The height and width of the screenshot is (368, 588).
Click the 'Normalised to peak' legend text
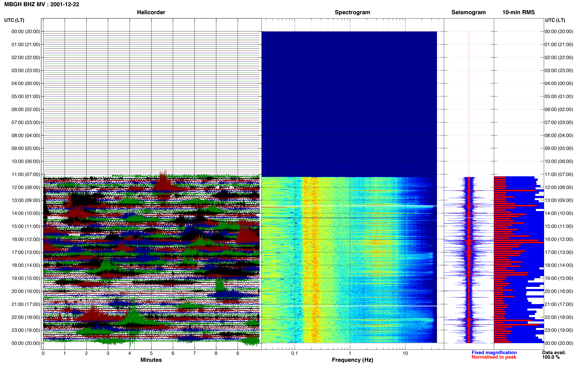point(494,357)
